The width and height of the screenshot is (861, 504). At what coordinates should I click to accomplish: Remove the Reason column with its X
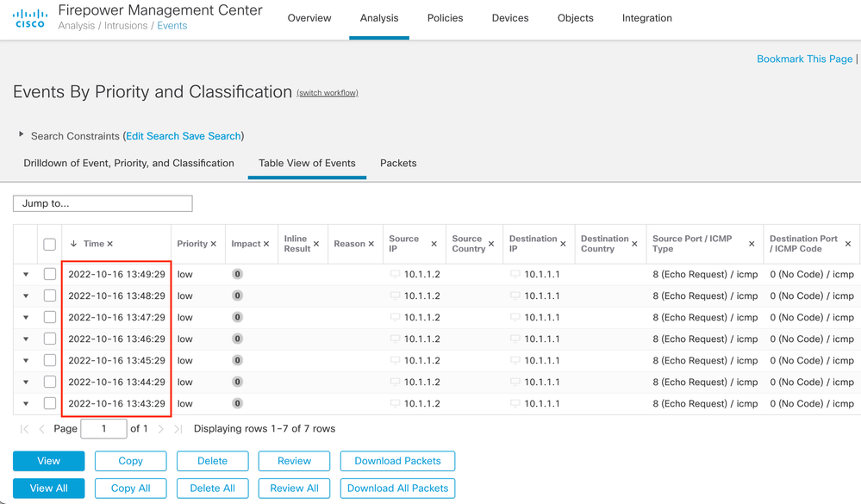[x=371, y=244]
